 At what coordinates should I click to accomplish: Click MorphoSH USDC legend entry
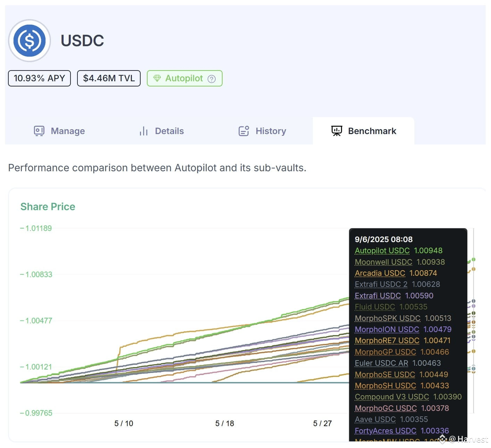click(385, 386)
